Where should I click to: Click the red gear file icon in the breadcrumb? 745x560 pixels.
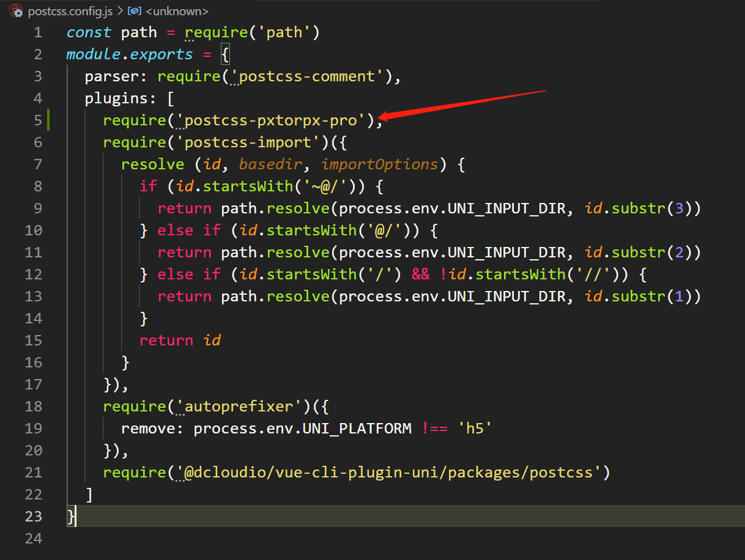(15, 10)
